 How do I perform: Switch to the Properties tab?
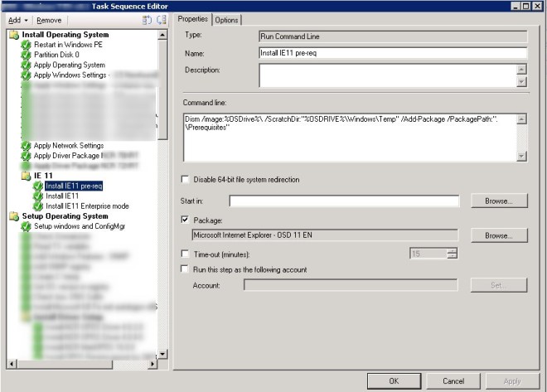[193, 19]
